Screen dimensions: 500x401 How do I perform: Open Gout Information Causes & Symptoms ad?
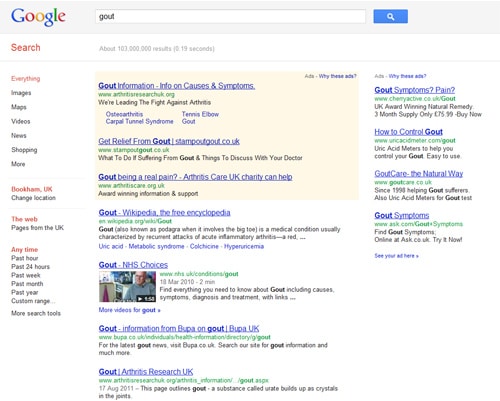[177, 86]
